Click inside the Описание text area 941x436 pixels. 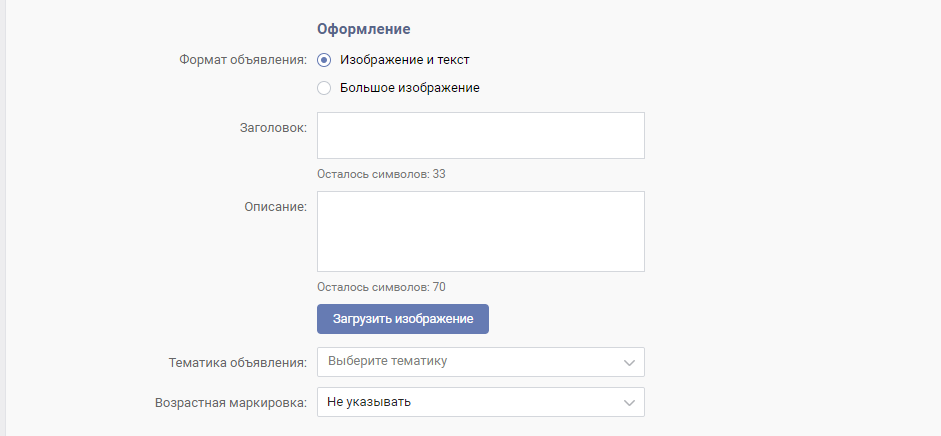tap(481, 231)
